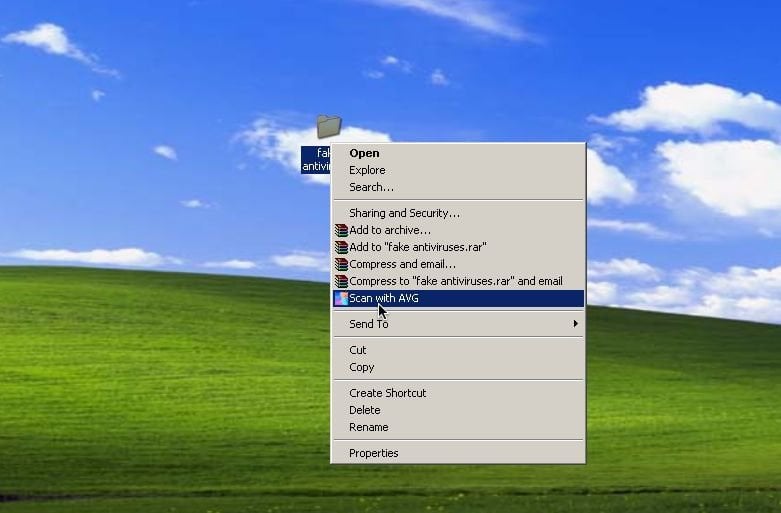Select Explore in the context menu
The width and height of the screenshot is (781, 513).
[367, 170]
